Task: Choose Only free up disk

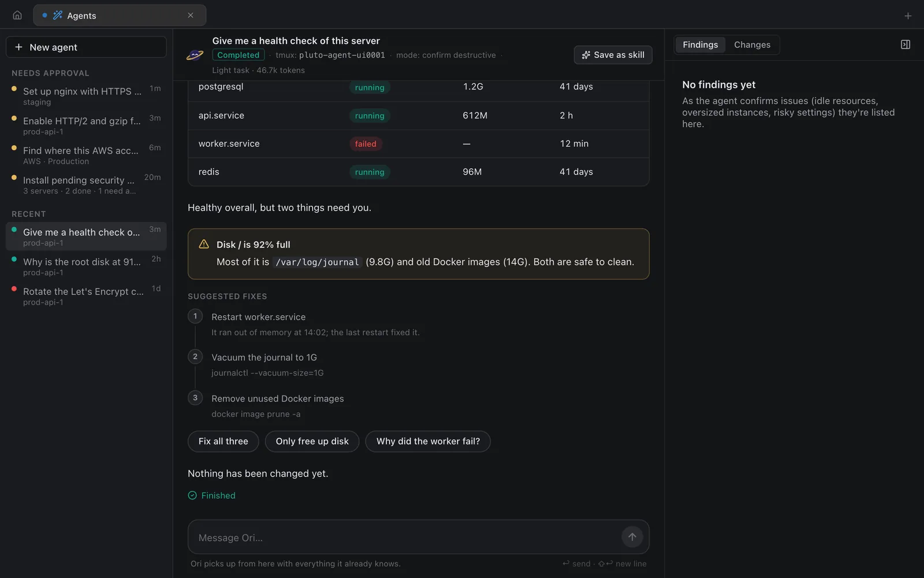Action: [312, 441]
